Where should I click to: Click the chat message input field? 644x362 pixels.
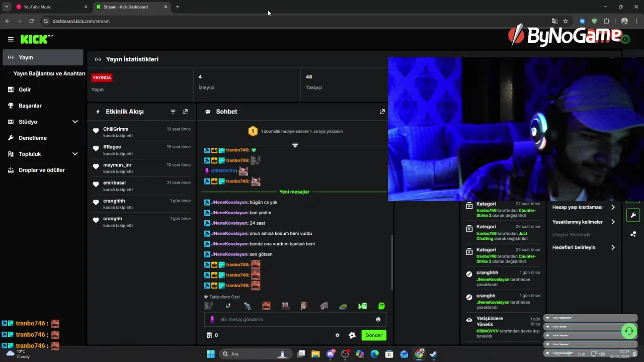(295, 319)
